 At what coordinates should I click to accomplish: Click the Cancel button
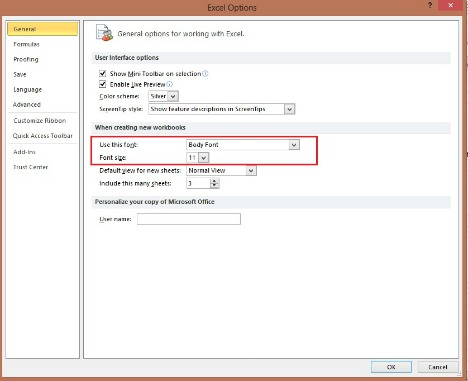[438, 367]
